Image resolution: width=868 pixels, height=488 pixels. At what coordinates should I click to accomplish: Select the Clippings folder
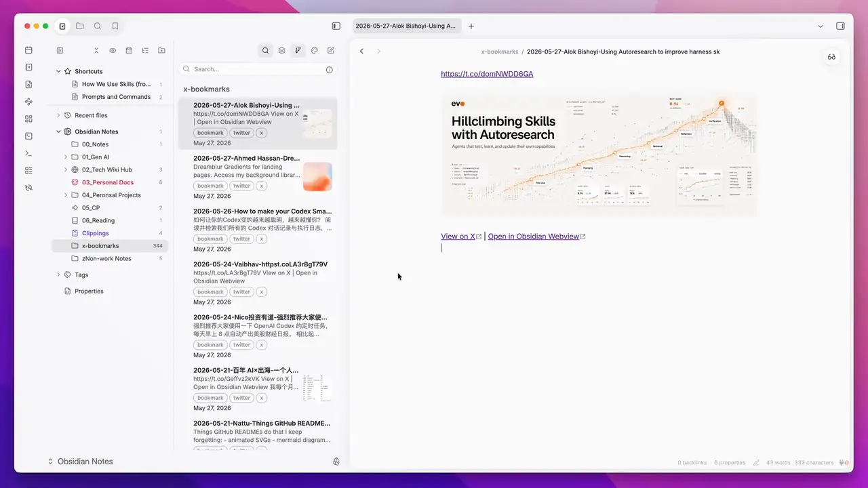click(x=110, y=233)
